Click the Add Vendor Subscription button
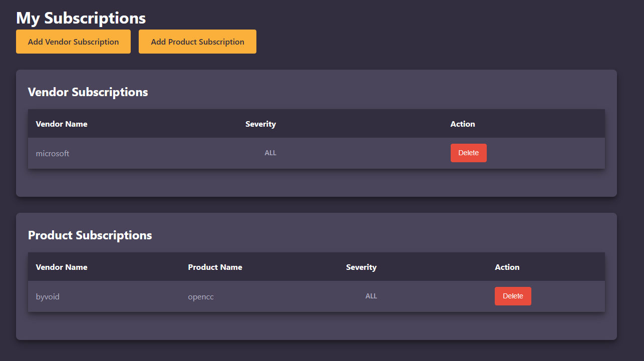 [73, 42]
